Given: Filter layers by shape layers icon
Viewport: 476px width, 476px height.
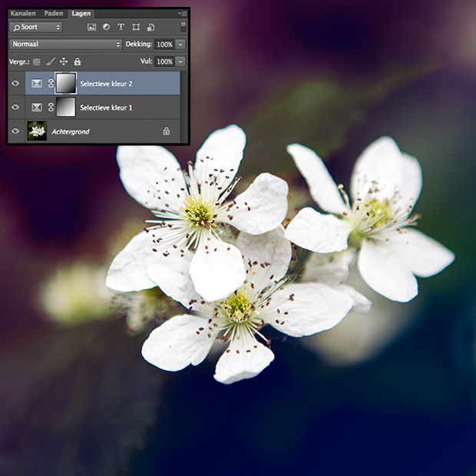Looking at the screenshot, I should coord(136,27).
